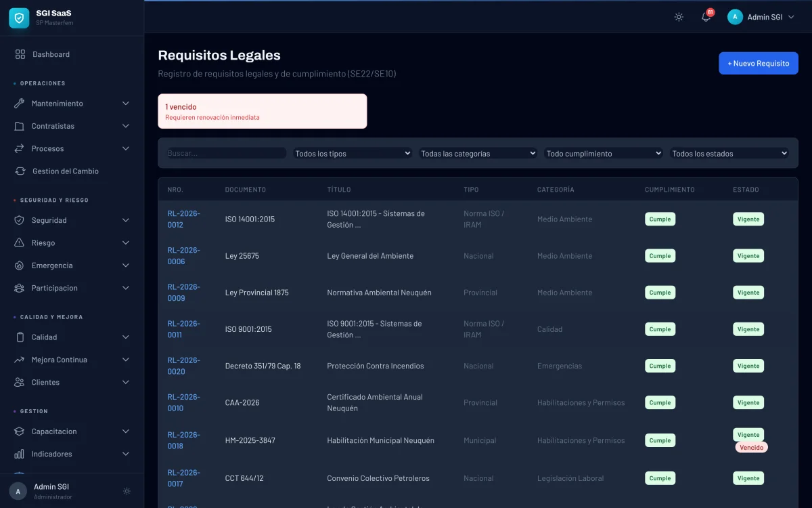Click the Riesgo warning triangle icon
The height and width of the screenshot is (508, 812).
tap(19, 243)
